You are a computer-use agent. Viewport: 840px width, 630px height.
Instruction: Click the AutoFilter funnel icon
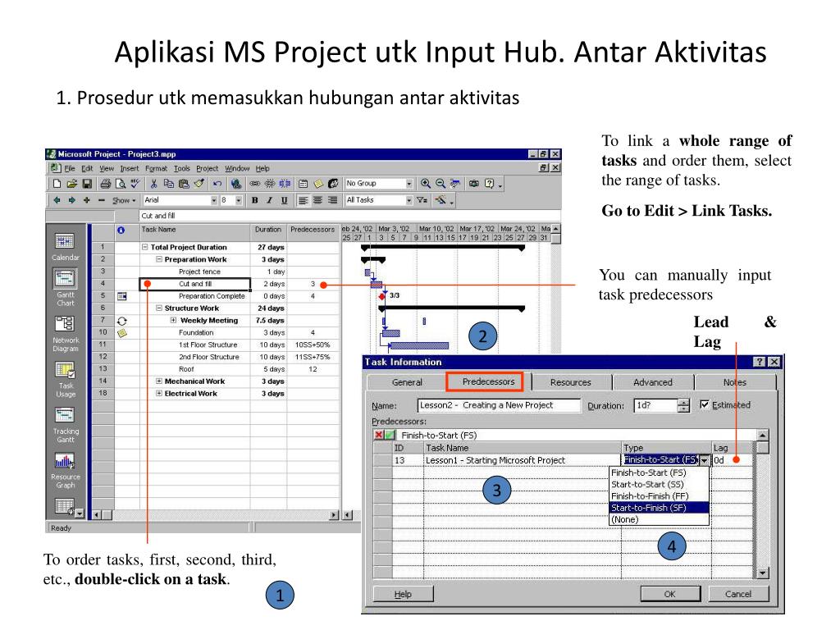(x=422, y=200)
